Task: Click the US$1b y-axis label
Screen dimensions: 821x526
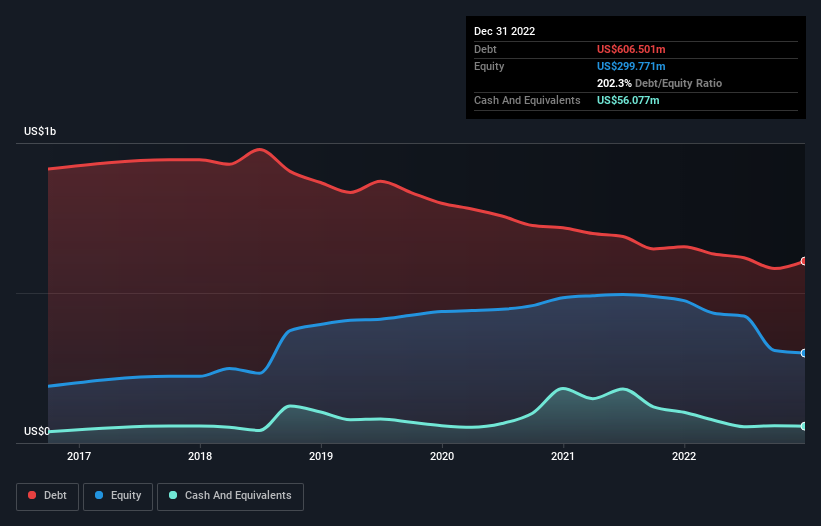Action: pos(40,131)
